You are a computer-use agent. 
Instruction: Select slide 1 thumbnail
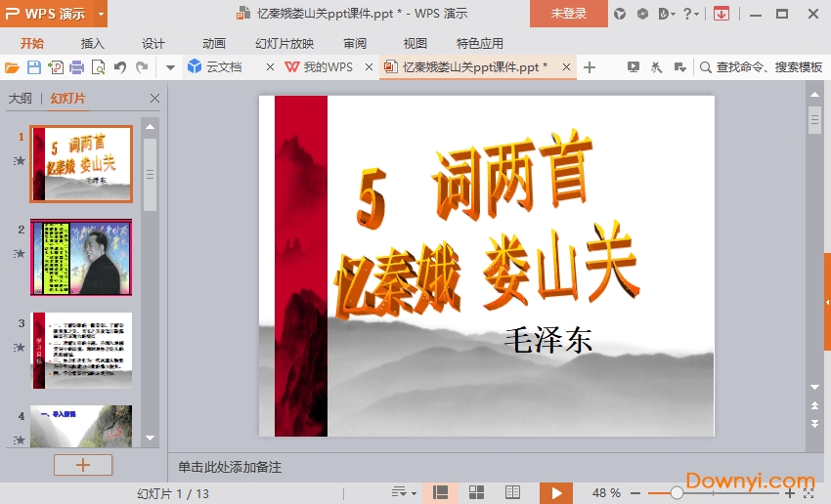pyautogui.click(x=81, y=164)
